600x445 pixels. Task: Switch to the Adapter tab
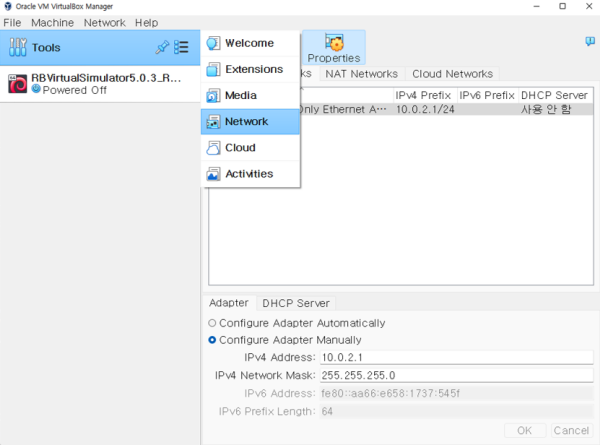229,303
